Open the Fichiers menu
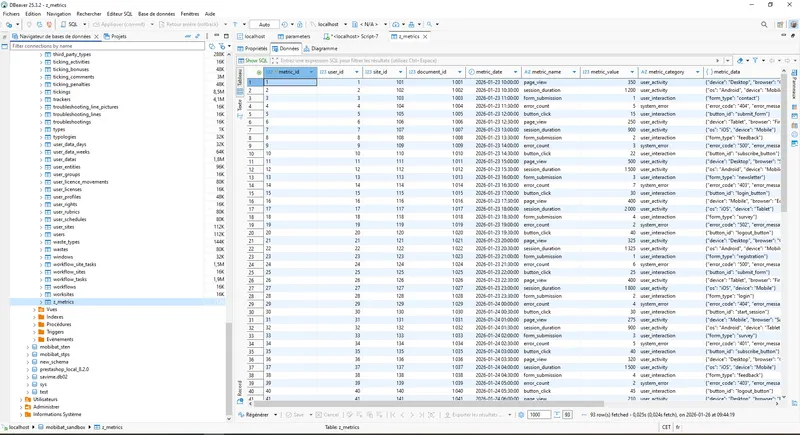The image size is (800, 435). (11, 14)
